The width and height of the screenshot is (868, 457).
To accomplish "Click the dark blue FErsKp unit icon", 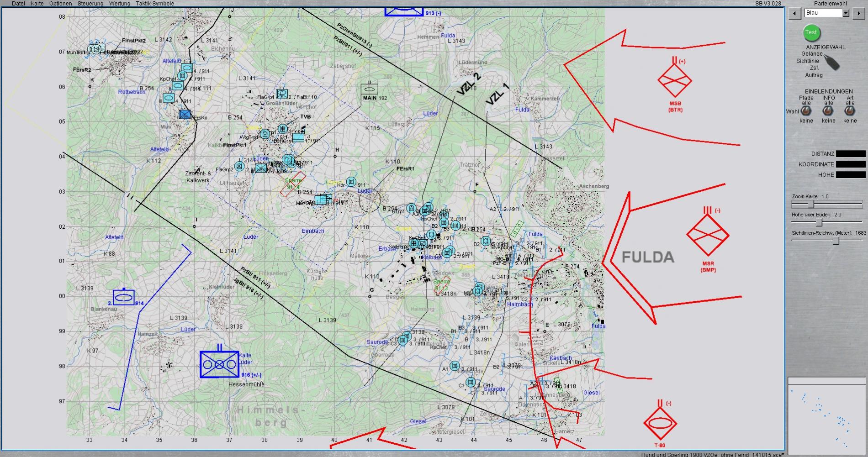I will [185, 114].
